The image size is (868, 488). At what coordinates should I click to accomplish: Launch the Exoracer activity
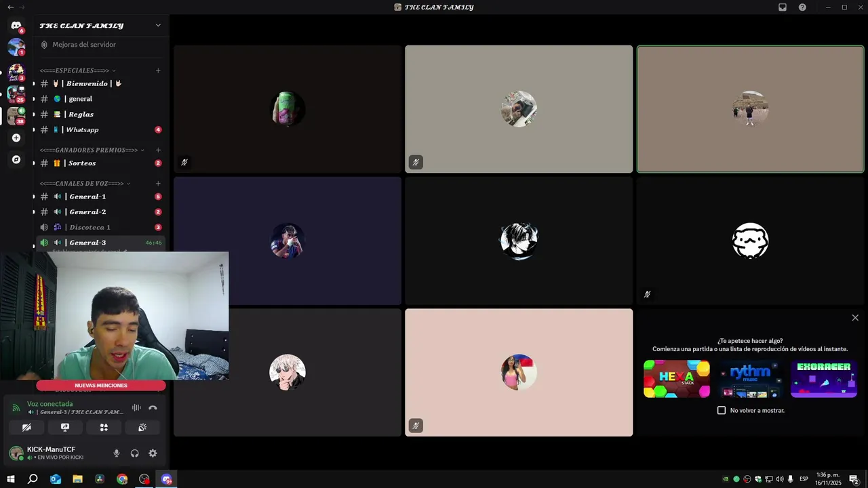pyautogui.click(x=824, y=379)
